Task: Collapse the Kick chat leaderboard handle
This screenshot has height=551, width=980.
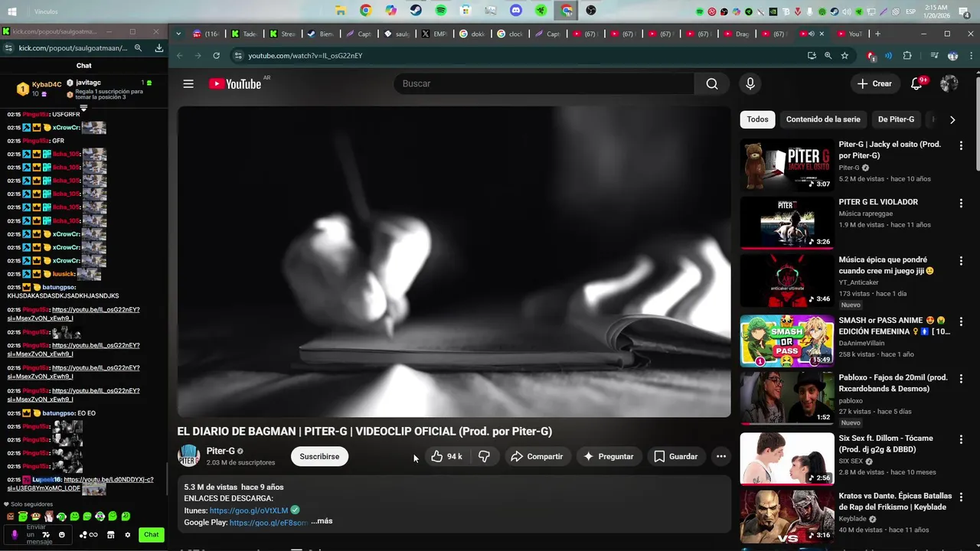Action: (83, 108)
